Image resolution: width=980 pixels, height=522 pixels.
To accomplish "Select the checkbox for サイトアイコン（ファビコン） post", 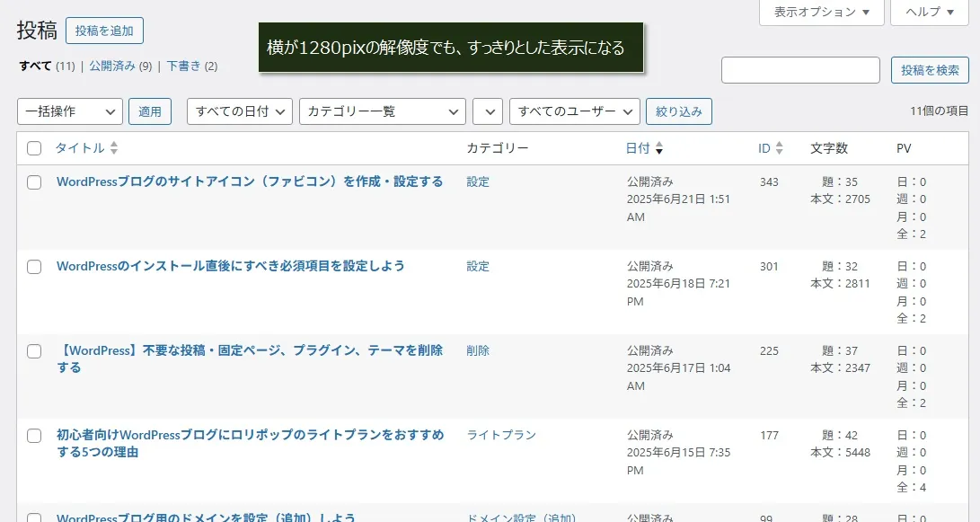I will (x=34, y=182).
